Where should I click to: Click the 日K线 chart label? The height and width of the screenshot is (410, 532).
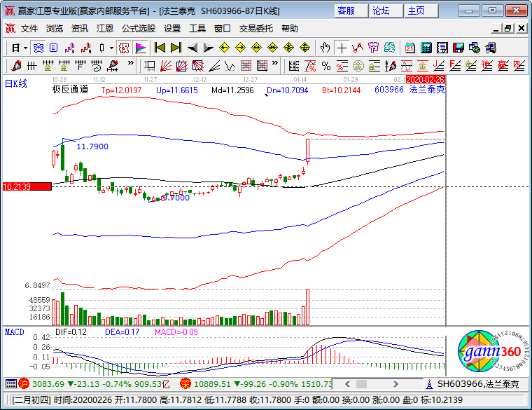(x=15, y=83)
